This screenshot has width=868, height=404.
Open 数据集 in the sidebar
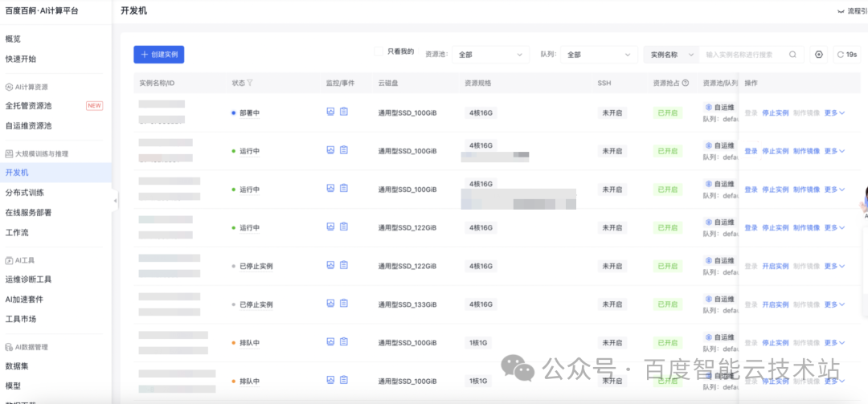click(x=17, y=365)
